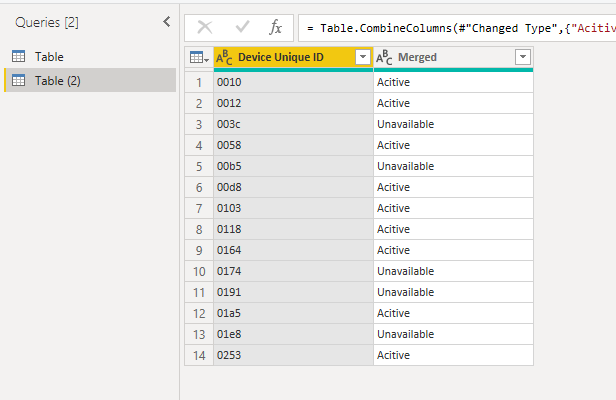The image size is (616, 400).
Task: Confirm formula with the checkmark icon
Action: point(242,27)
